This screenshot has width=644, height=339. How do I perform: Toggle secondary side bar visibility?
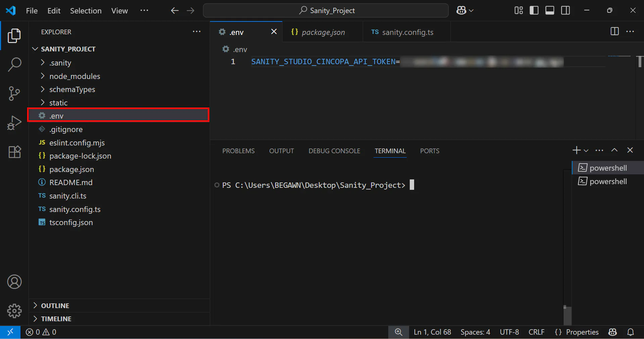565,10
